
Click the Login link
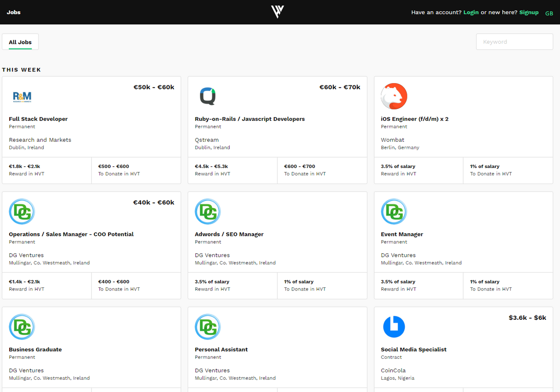(x=471, y=12)
